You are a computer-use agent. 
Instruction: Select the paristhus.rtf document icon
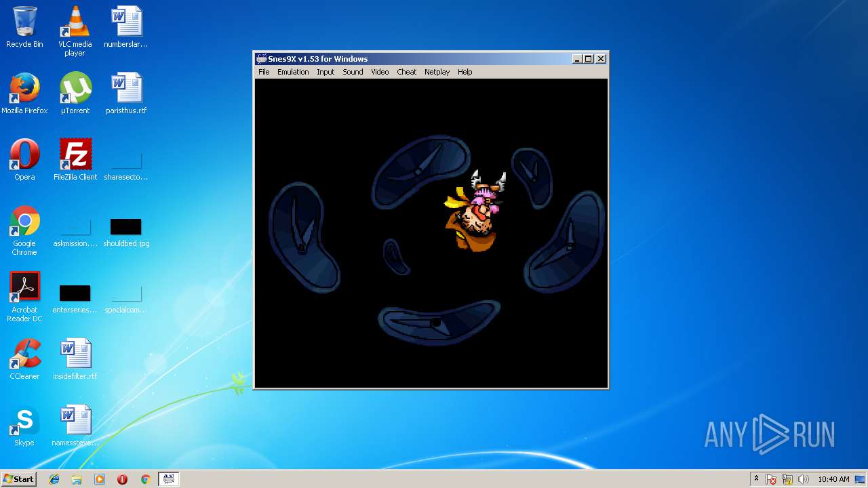[x=126, y=94]
